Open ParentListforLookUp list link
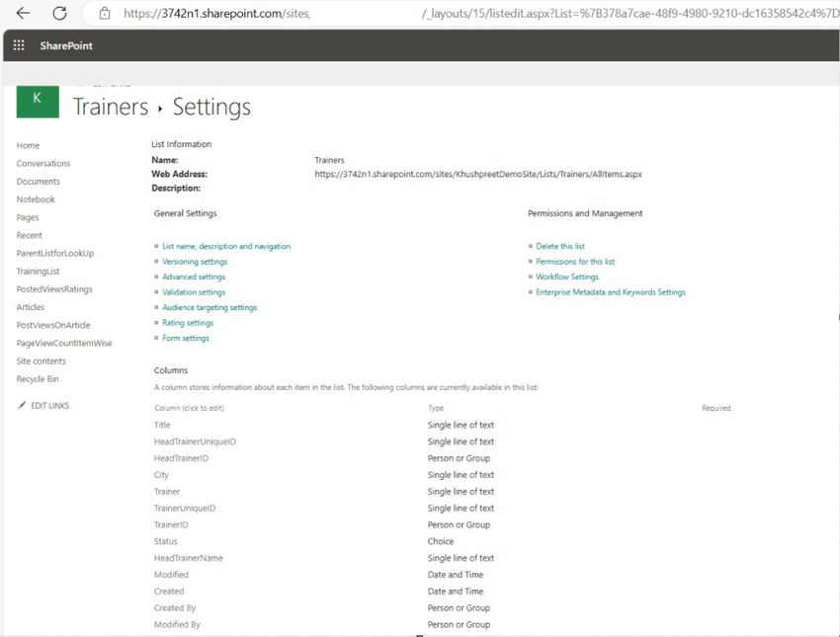Image resolution: width=840 pixels, height=637 pixels. coord(55,253)
